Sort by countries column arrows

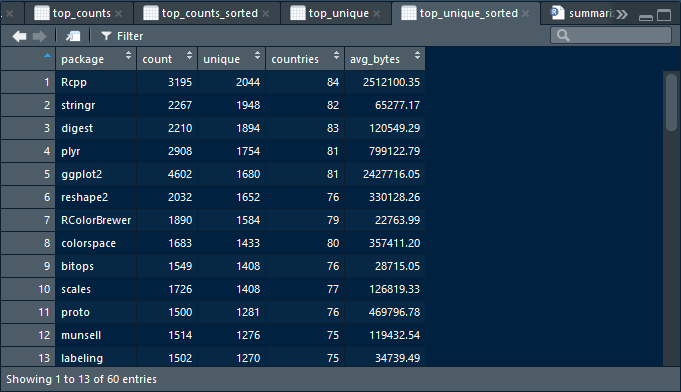[336, 55]
